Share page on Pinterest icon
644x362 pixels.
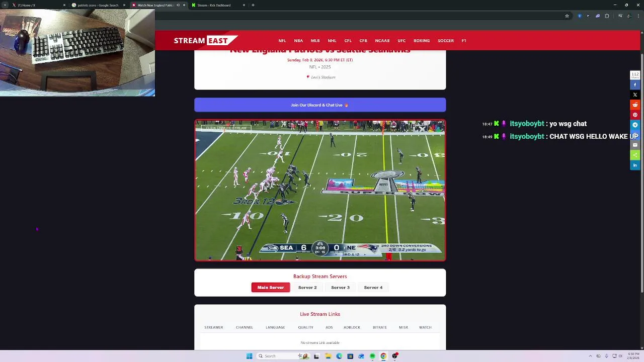click(635, 115)
